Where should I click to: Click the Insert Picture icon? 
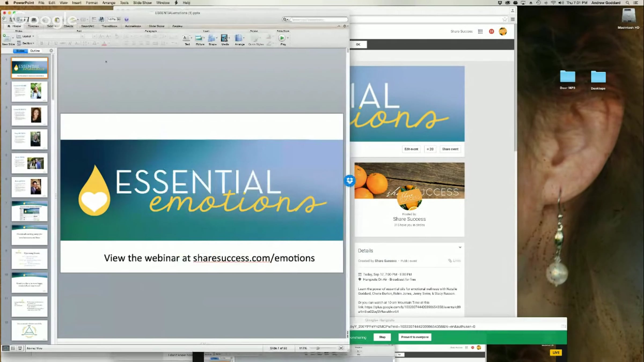pos(199,38)
